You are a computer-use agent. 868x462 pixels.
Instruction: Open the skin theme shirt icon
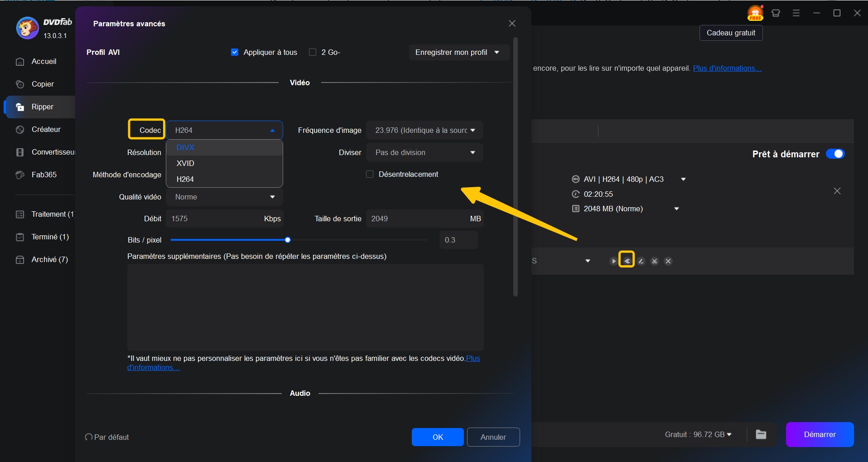point(776,13)
